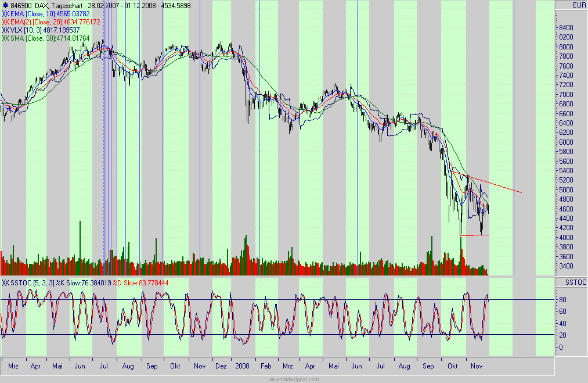Click the 4200 price axis label
This screenshot has width=588, height=383.
coord(566,228)
